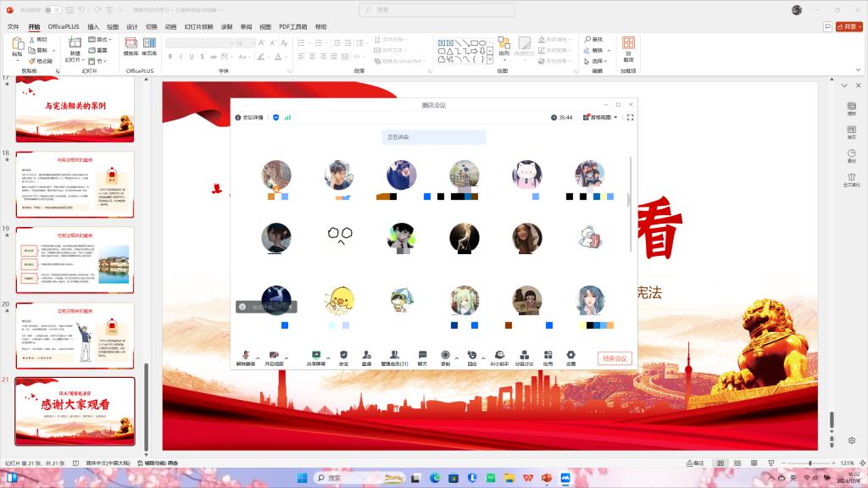Switch to the Design ribbon tab
The image size is (868, 488).
coord(131,26)
